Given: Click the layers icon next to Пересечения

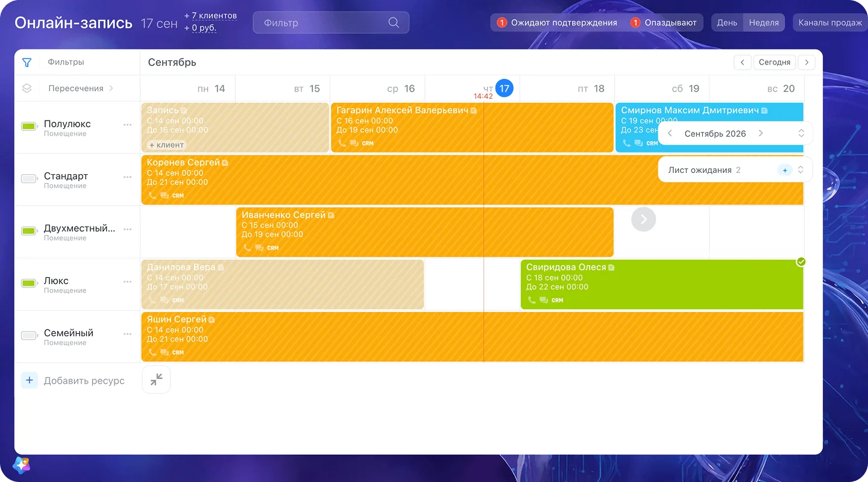Looking at the screenshot, I should click(27, 88).
